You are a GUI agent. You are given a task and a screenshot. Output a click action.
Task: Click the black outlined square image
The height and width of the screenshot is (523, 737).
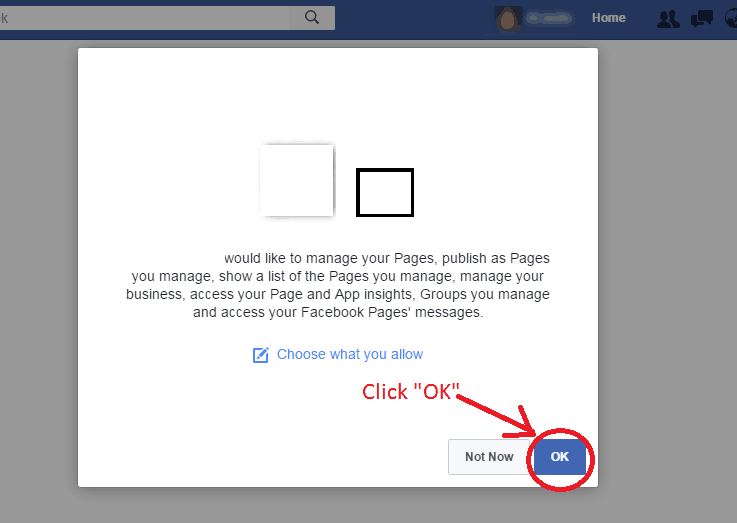385,192
